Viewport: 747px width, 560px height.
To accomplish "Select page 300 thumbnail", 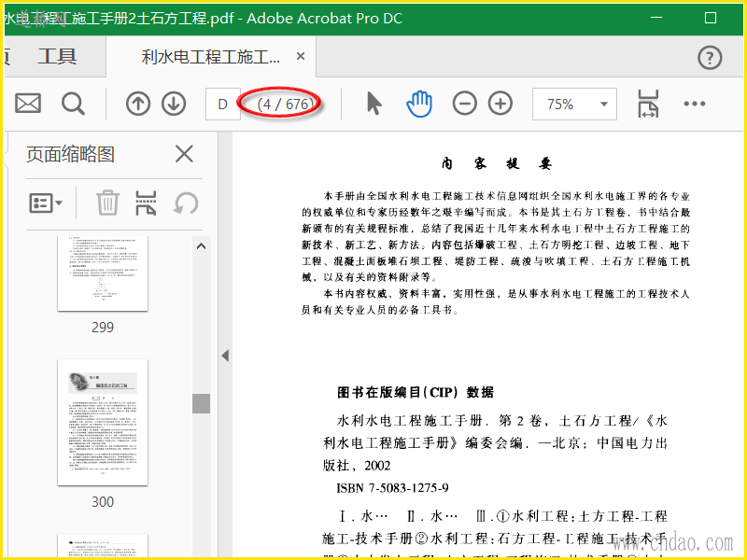I will click(103, 423).
